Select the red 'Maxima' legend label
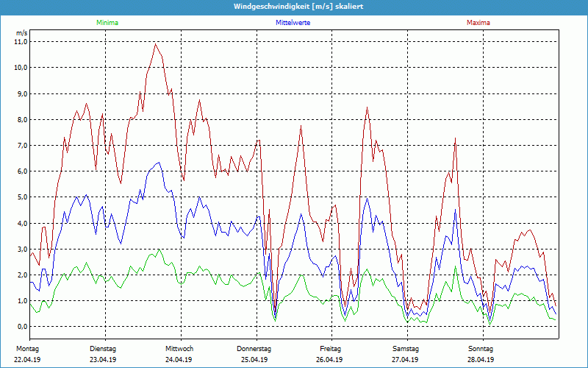The width and height of the screenshot is (588, 368). pyautogui.click(x=478, y=23)
